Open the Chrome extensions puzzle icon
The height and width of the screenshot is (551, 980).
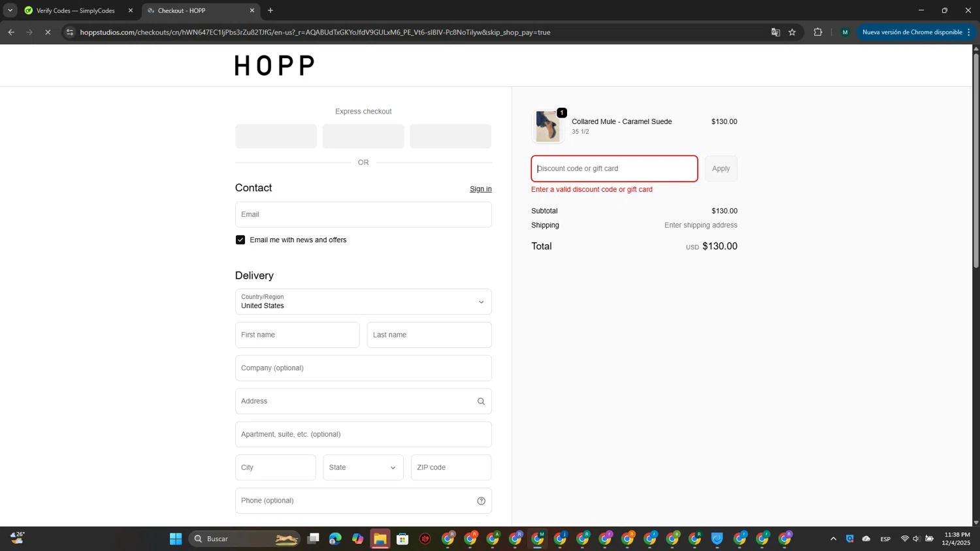pos(818,32)
